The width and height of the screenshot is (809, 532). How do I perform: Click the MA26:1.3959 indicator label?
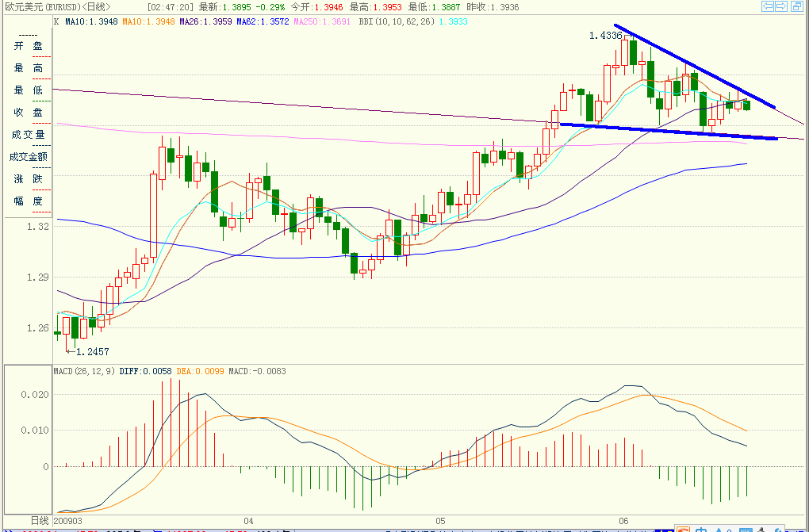pyautogui.click(x=205, y=21)
